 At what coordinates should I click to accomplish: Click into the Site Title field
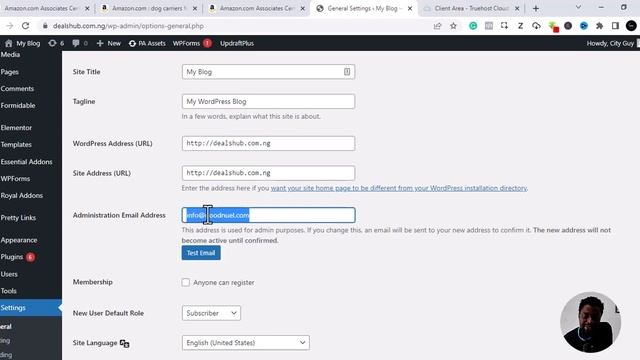tap(268, 72)
